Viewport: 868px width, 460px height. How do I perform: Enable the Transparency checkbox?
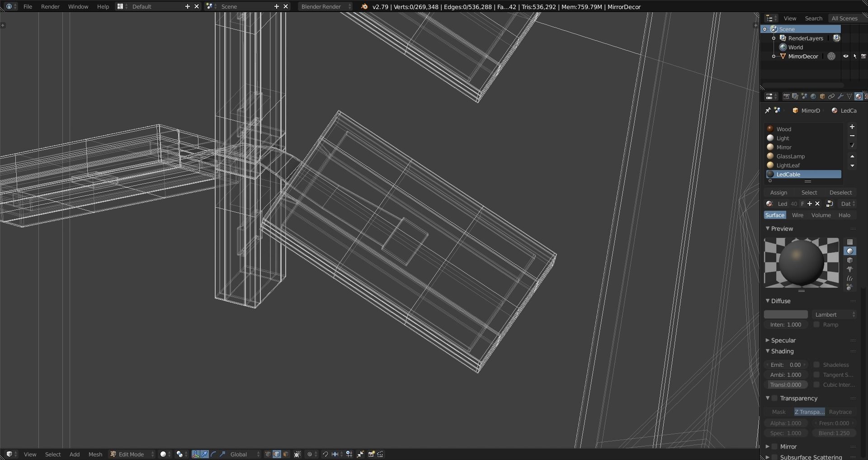[774, 398]
